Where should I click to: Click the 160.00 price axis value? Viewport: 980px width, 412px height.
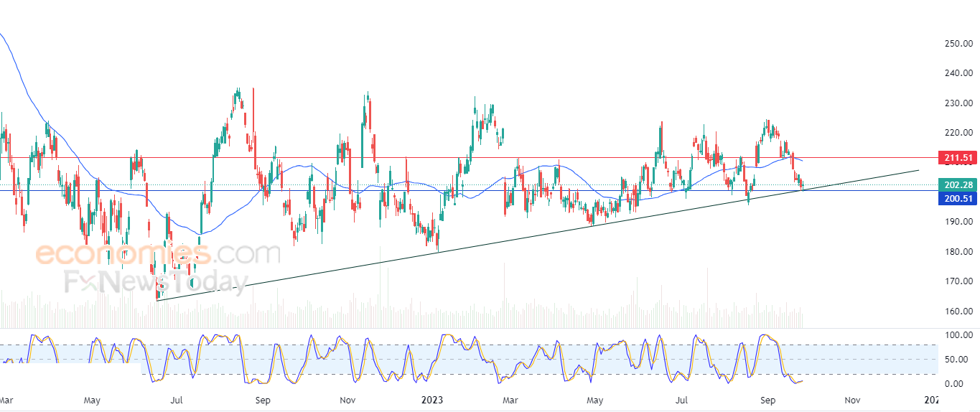click(959, 312)
